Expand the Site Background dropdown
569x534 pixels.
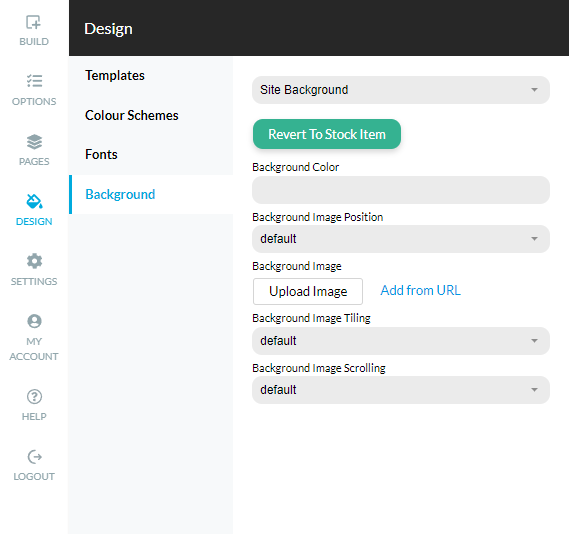pyautogui.click(x=401, y=90)
